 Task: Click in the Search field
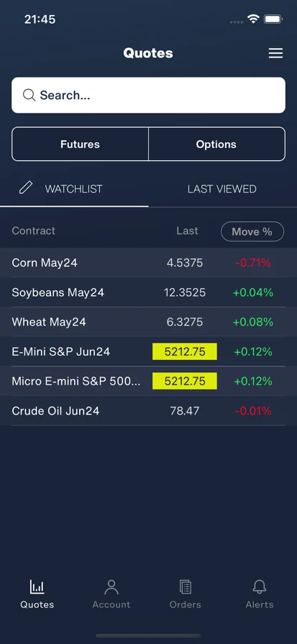tap(148, 96)
